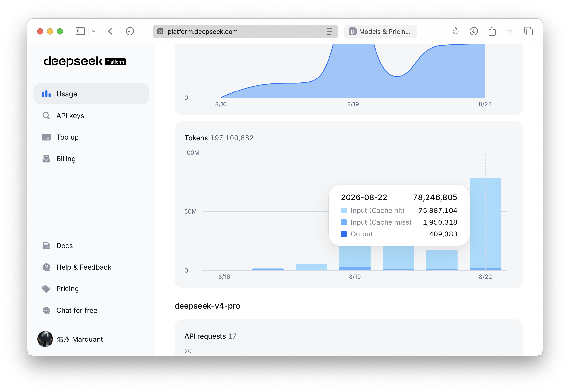570x392 pixels.
Task: Click the tooltip total 78,246,805
Action: coord(435,197)
